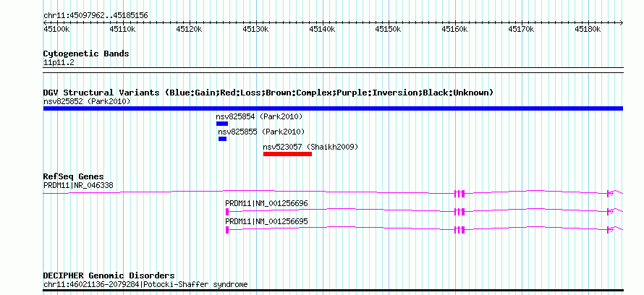Click the Cytogenetic Bands track title
Viewport: 644px width, 295px height.
coord(86,54)
